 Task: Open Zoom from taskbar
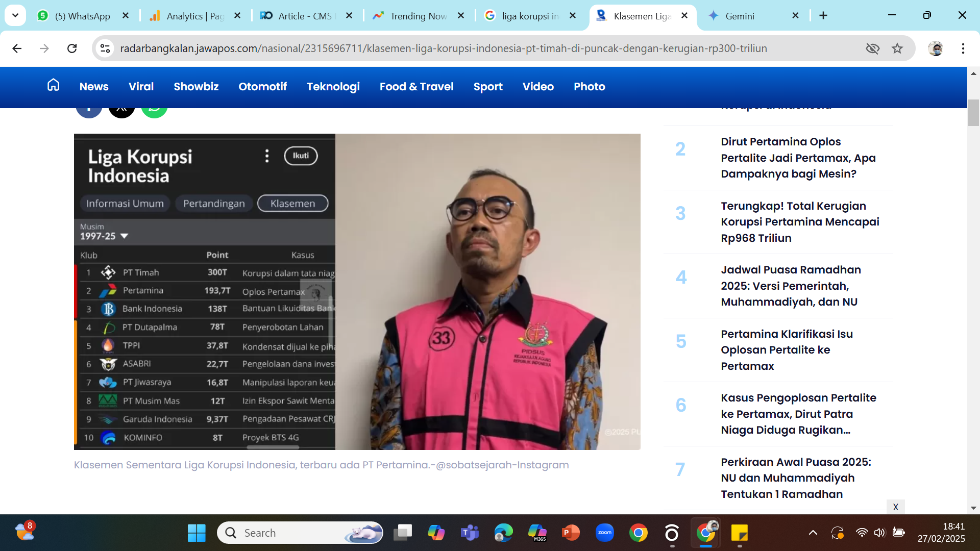(x=605, y=533)
